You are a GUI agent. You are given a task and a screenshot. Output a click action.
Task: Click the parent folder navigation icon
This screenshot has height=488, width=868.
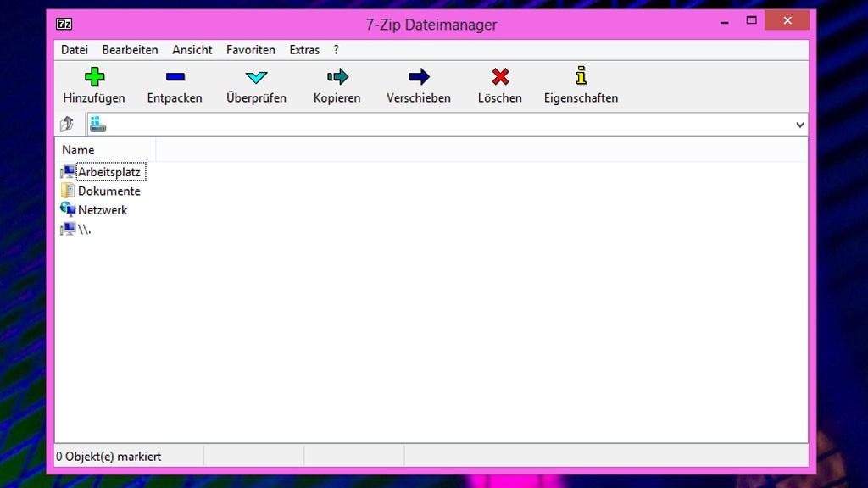(69, 124)
